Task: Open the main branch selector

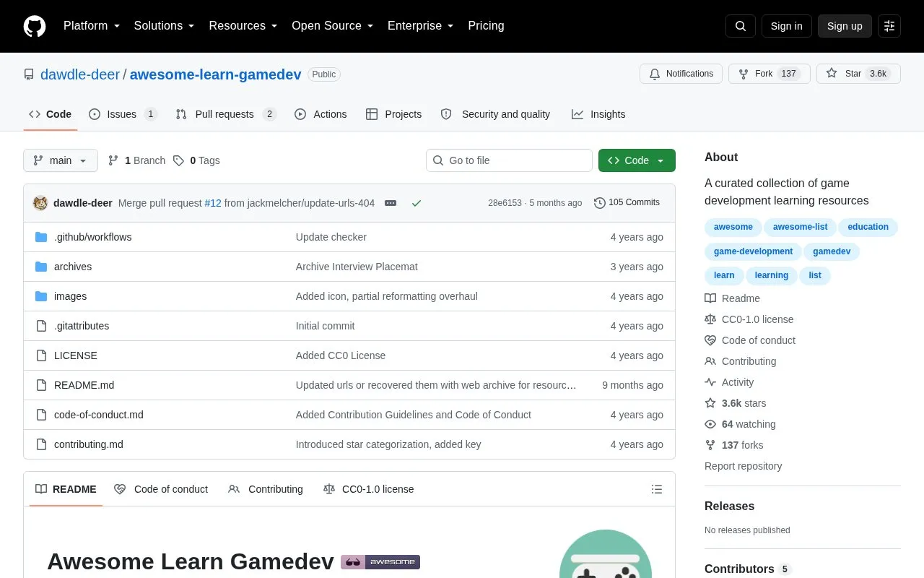Action: [x=61, y=160]
